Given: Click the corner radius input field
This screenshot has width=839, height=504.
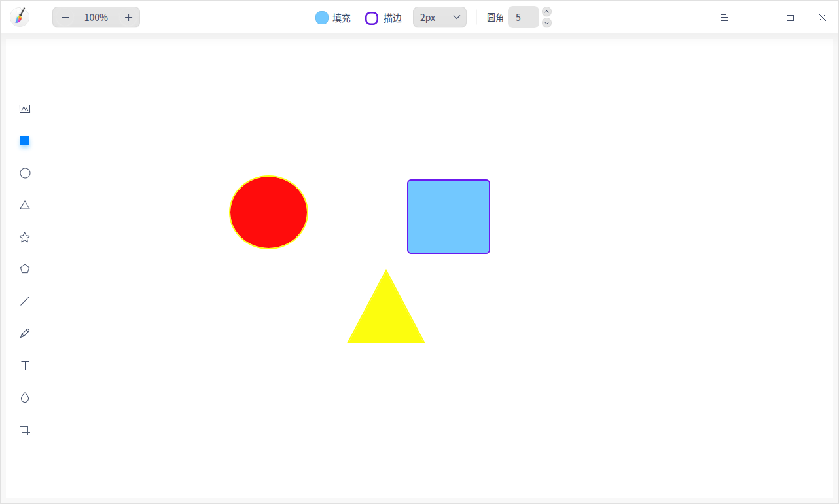Looking at the screenshot, I should coord(524,17).
